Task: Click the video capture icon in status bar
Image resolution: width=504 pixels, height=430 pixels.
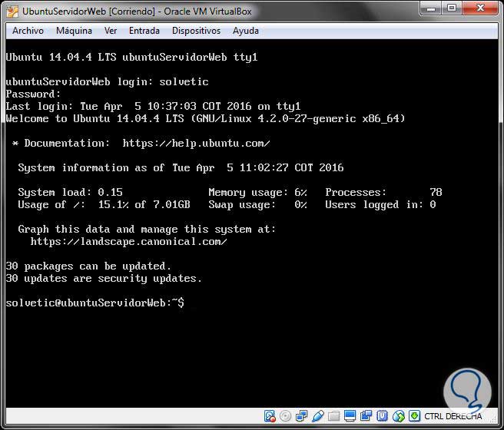Action: click(x=366, y=416)
